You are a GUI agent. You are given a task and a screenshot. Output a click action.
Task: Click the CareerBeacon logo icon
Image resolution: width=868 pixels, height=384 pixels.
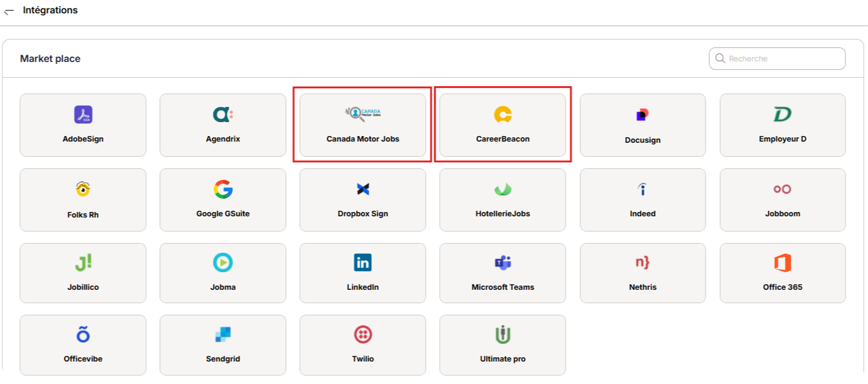pyautogui.click(x=503, y=114)
